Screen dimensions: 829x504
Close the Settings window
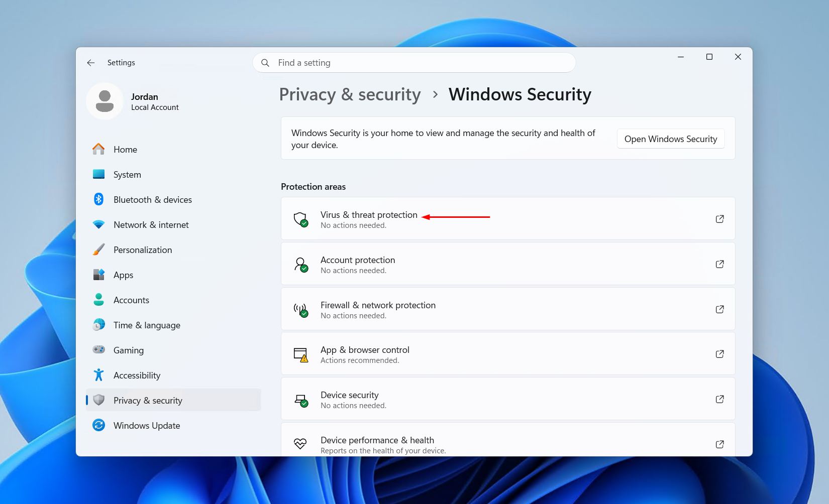tap(738, 57)
